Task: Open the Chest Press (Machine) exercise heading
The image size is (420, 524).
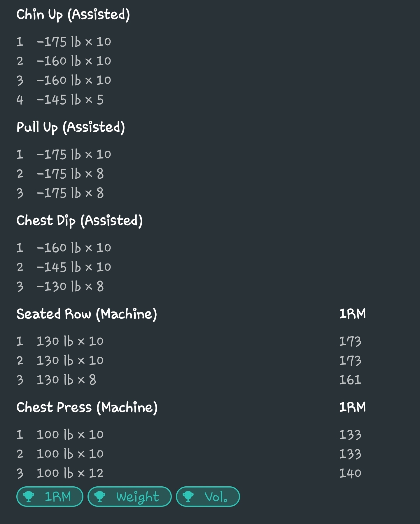Action: click(87, 408)
